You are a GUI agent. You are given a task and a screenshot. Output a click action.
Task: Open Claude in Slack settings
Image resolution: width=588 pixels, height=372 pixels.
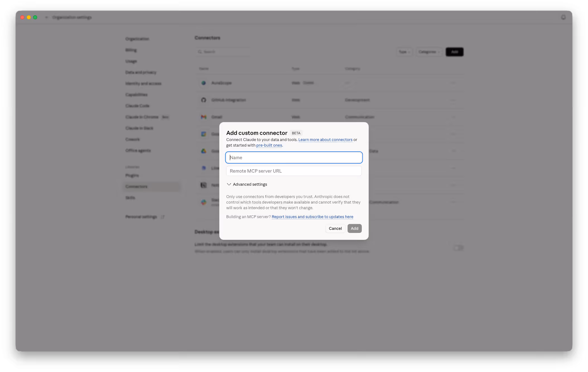tap(139, 128)
